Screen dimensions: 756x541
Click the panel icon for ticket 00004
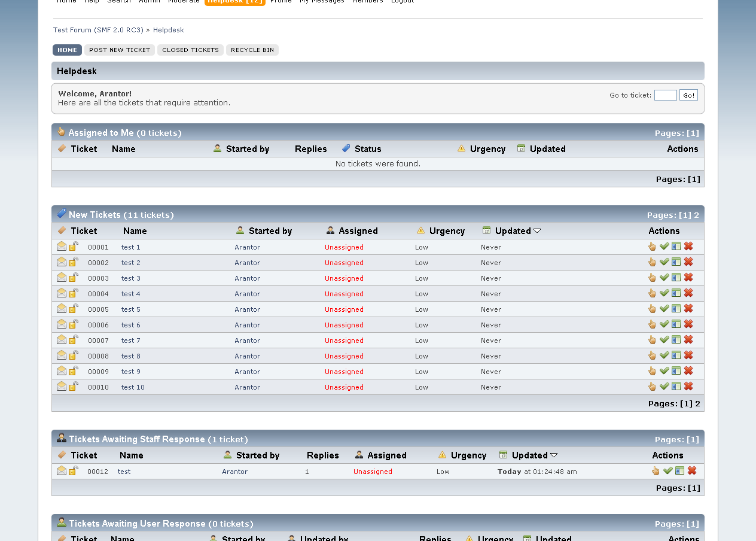tap(676, 293)
